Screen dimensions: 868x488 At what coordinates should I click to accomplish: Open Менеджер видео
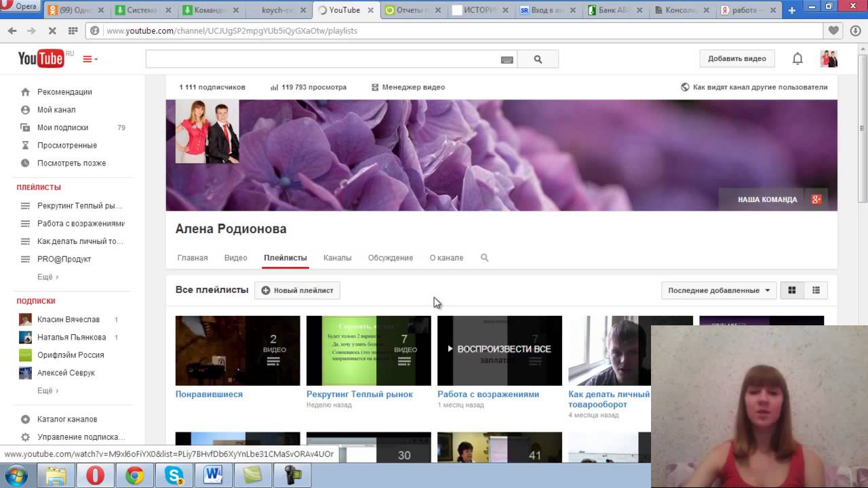[x=408, y=87]
